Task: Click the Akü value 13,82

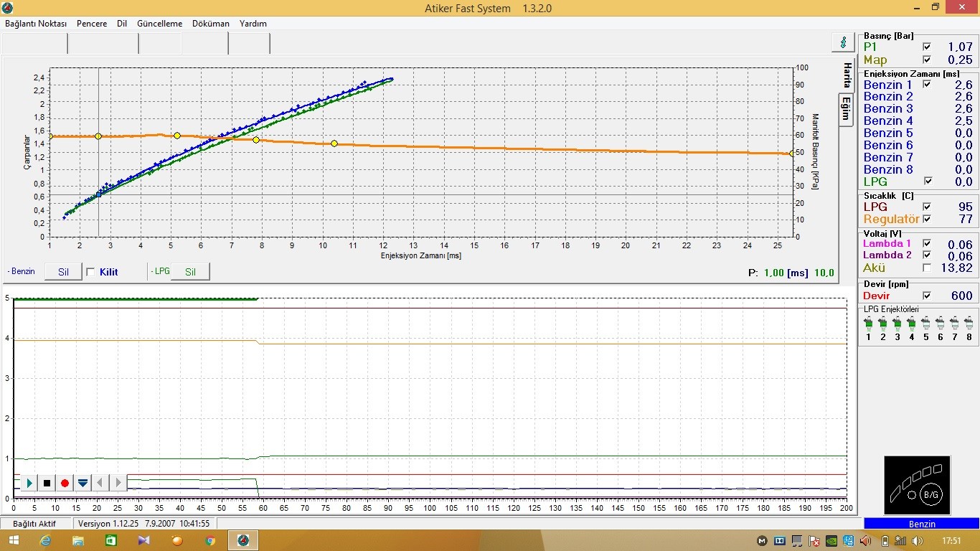Action: 955,268
